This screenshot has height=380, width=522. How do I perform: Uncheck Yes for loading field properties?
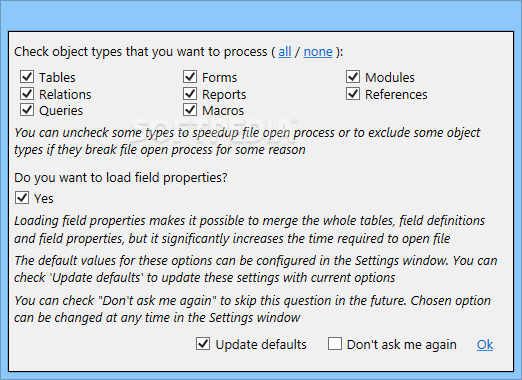point(22,198)
